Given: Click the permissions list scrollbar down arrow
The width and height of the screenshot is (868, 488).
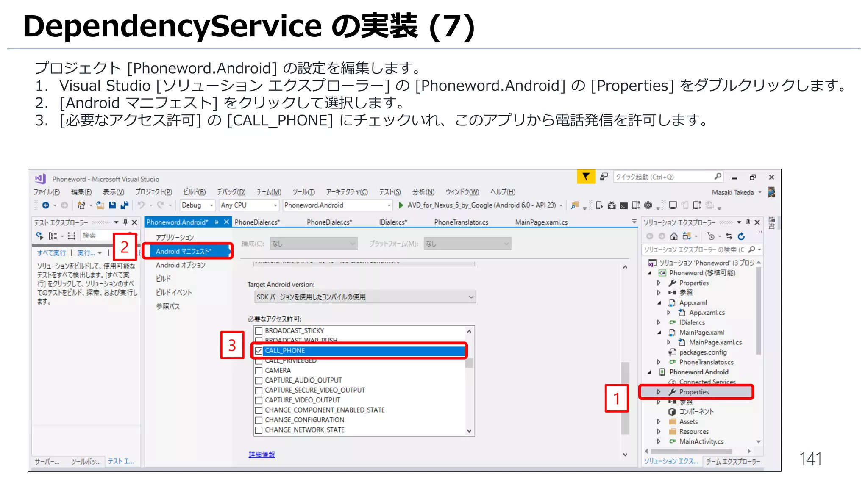Looking at the screenshot, I should pyautogui.click(x=469, y=431).
